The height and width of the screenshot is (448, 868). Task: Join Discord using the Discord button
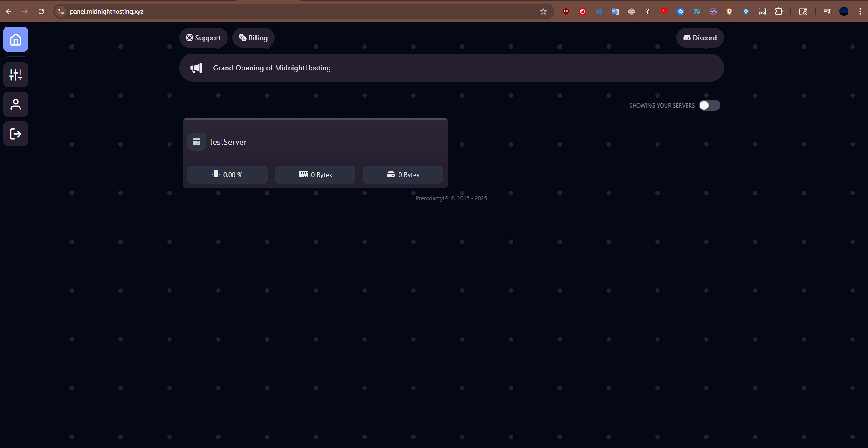(x=700, y=38)
